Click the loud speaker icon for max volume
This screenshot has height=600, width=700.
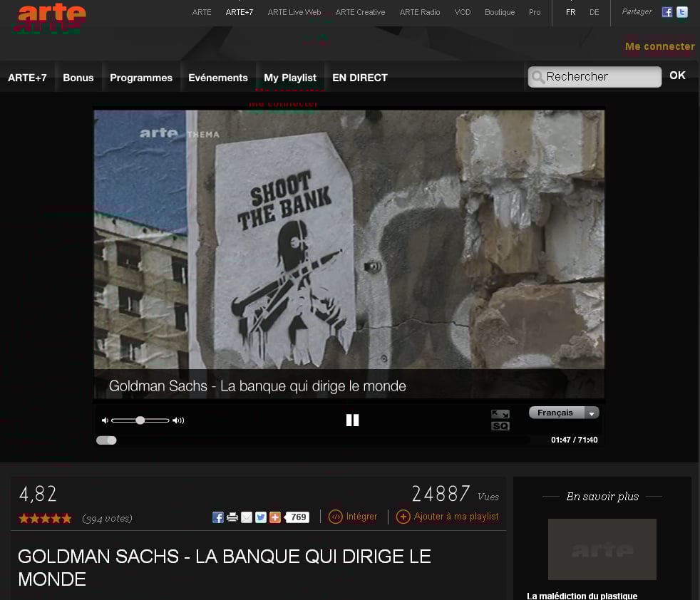point(178,420)
